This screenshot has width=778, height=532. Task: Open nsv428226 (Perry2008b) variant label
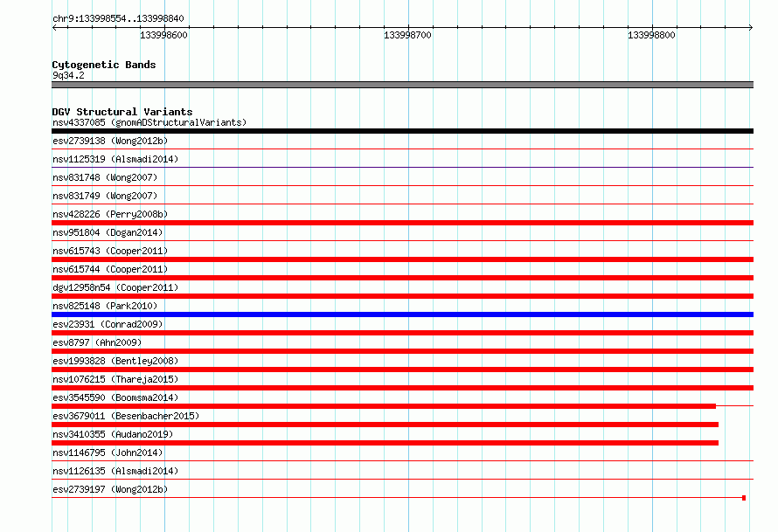(x=110, y=214)
